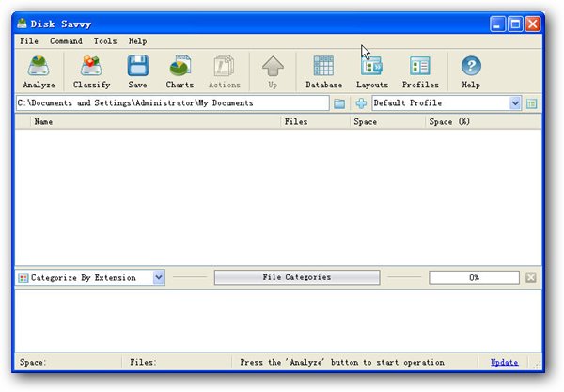Click the Save floppy disk icon
Image resolution: width=564 pixels, height=392 pixels.
tap(137, 71)
